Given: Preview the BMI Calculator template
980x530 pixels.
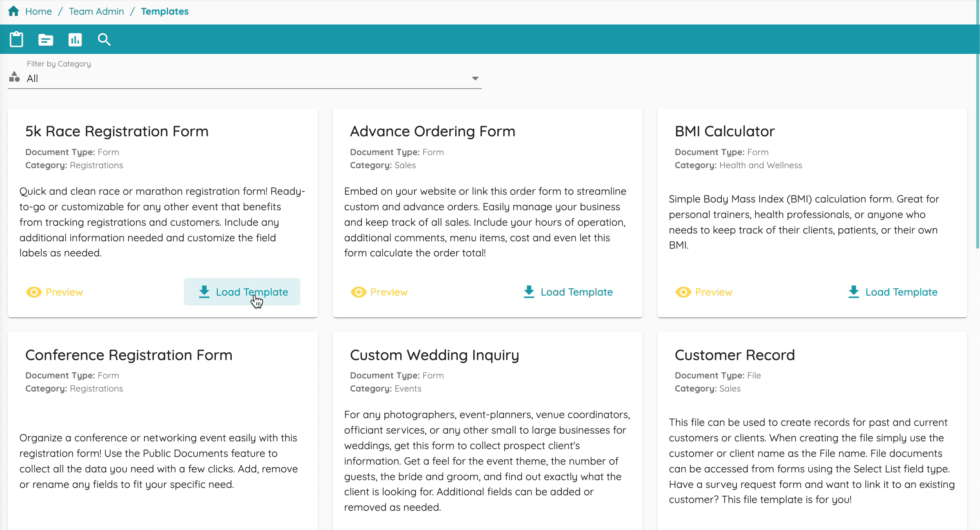Looking at the screenshot, I should click(x=704, y=292).
